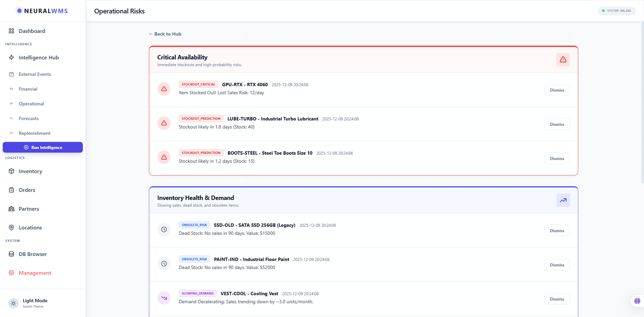Go to Financial intelligence section

(28, 89)
